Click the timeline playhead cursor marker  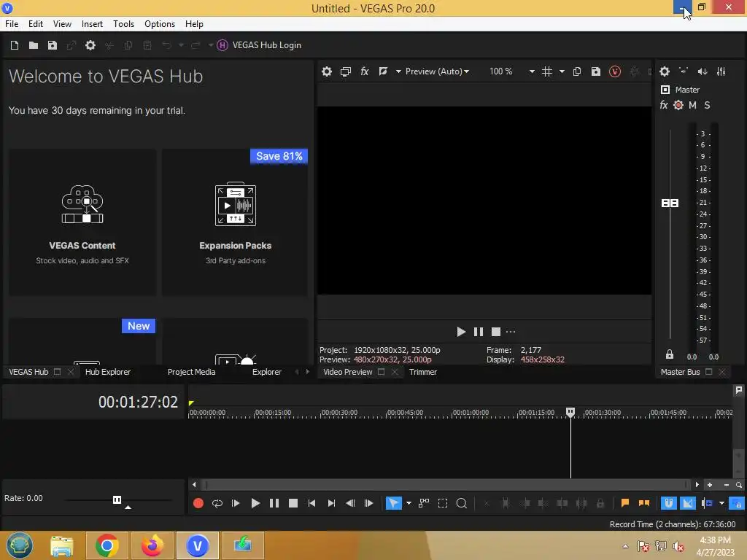click(x=570, y=412)
